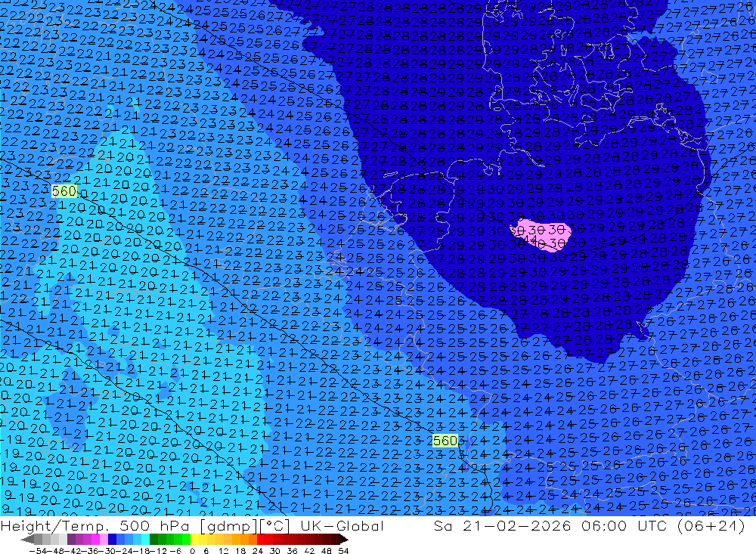Click the '+24' legend value

click(258, 551)
